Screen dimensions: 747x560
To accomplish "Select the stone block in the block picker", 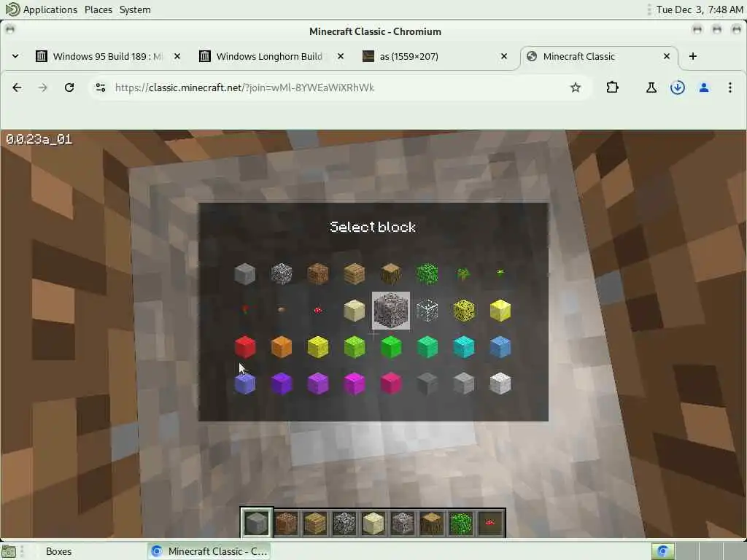I will 245,274.
